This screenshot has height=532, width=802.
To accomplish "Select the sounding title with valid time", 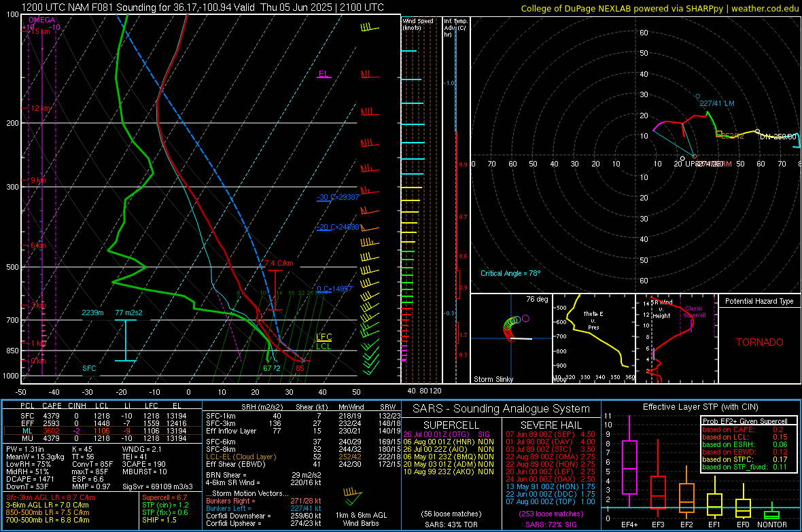I will 203,7.
